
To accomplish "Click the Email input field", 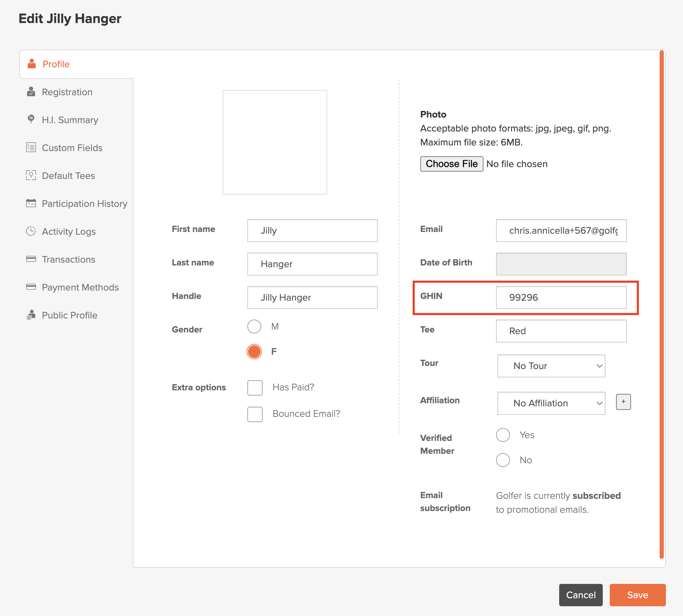I will [x=561, y=231].
